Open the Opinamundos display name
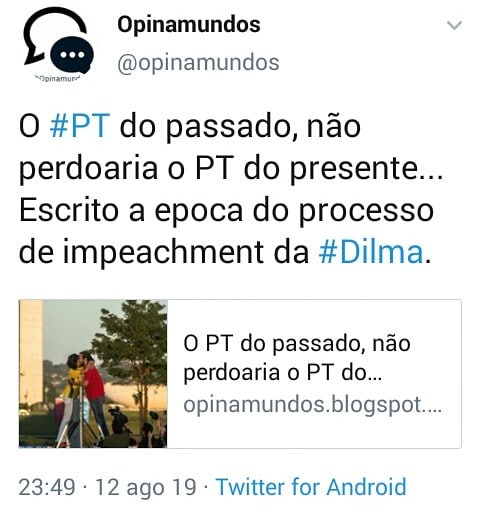Viewport: 480px width, 514px height. click(x=189, y=25)
